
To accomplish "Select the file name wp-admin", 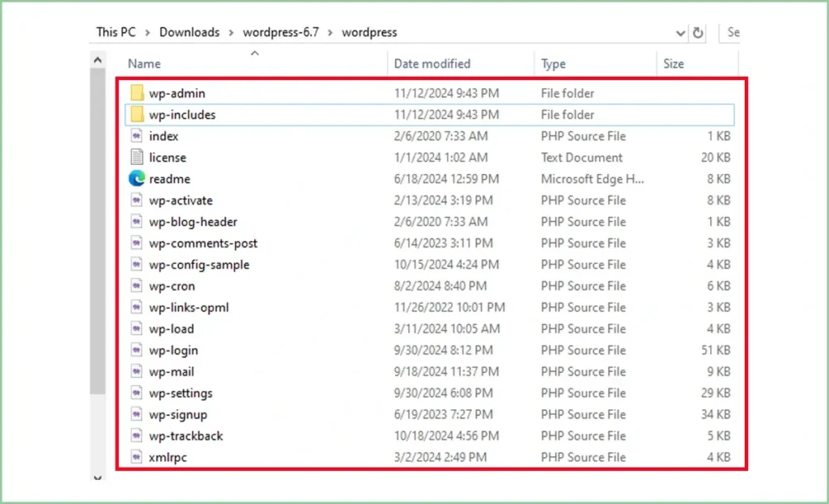I will 177,93.
